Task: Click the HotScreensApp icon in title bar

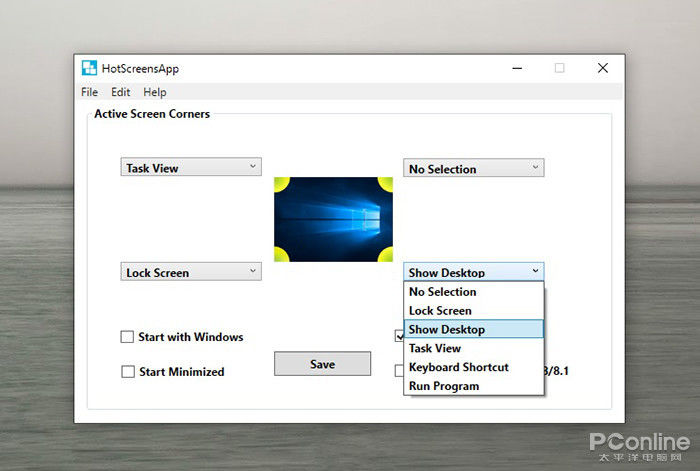Action: 89,69
